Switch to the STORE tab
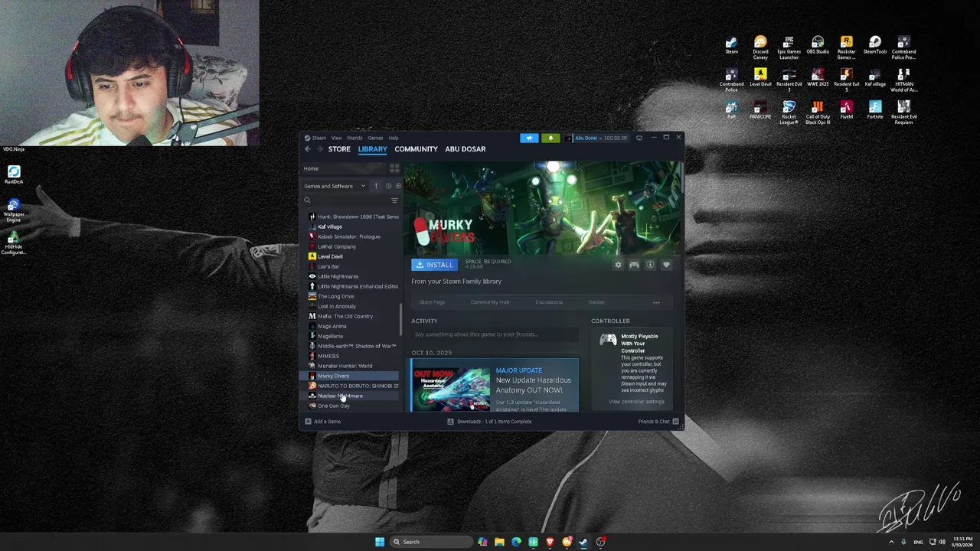Screen dimensions: 980x551 (x=339, y=149)
